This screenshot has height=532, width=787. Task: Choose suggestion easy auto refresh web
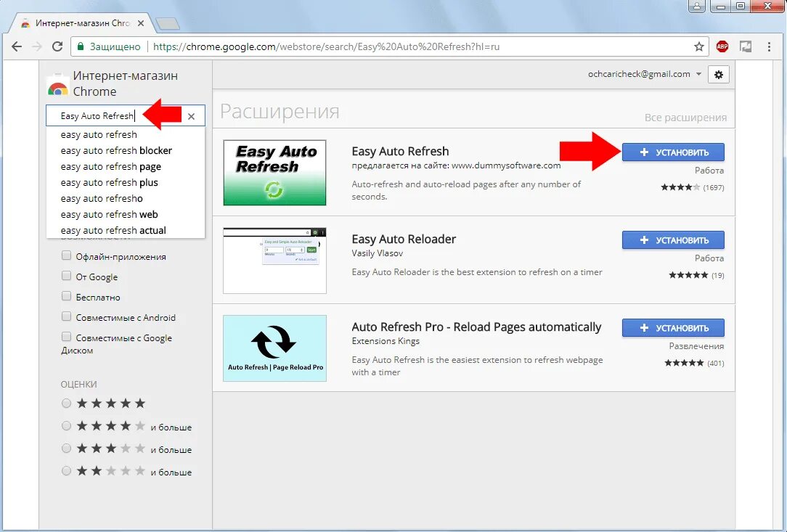pyautogui.click(x=110, y=215)
